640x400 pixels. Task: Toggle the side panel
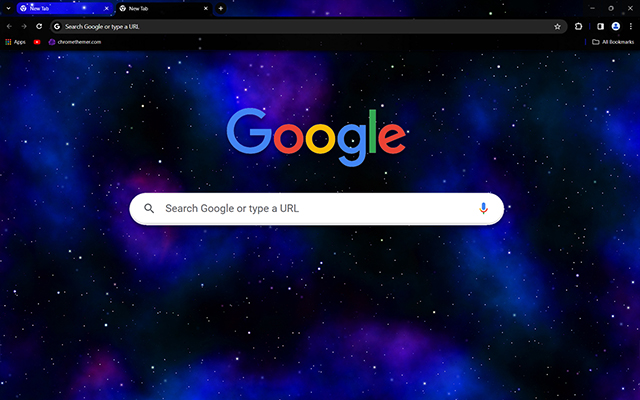pos(600,27)
